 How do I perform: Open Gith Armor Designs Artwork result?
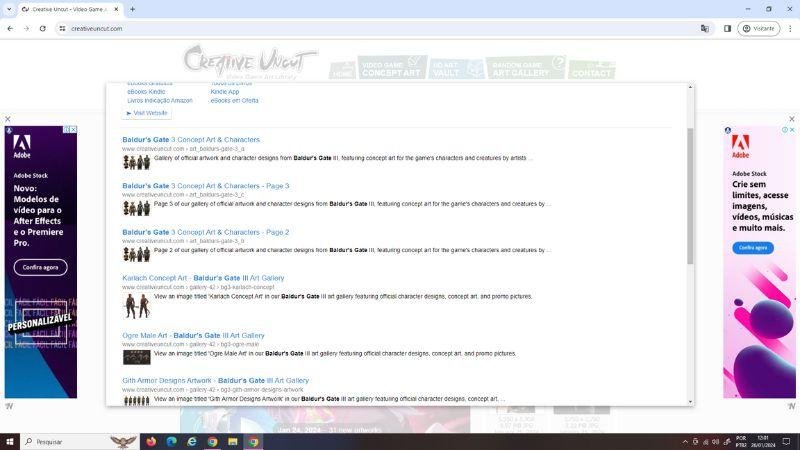point(215,381)
